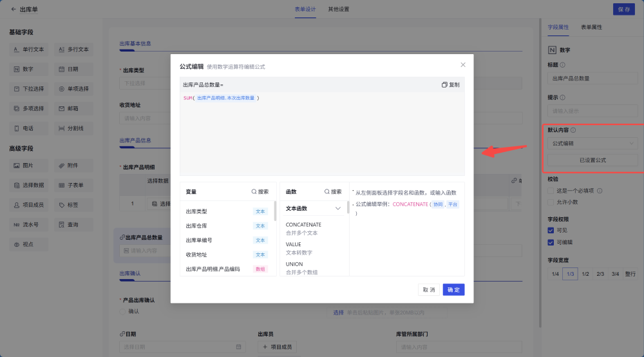Click the back arrow next to 出库单
This screenshot has height=357, width=644.
14,10
